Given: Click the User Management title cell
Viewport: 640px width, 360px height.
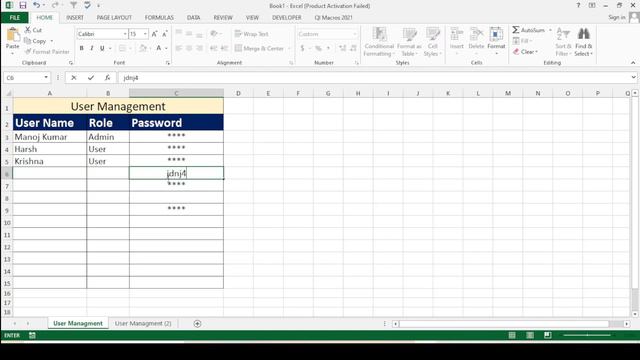Looking at the screenshot, I should click(x=118, y=107).
